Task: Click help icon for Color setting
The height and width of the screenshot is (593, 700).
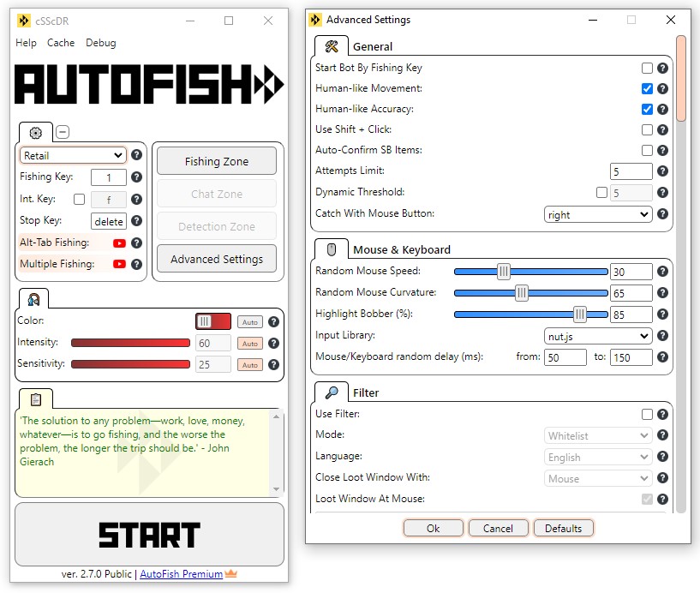Action: coord(273,321)
